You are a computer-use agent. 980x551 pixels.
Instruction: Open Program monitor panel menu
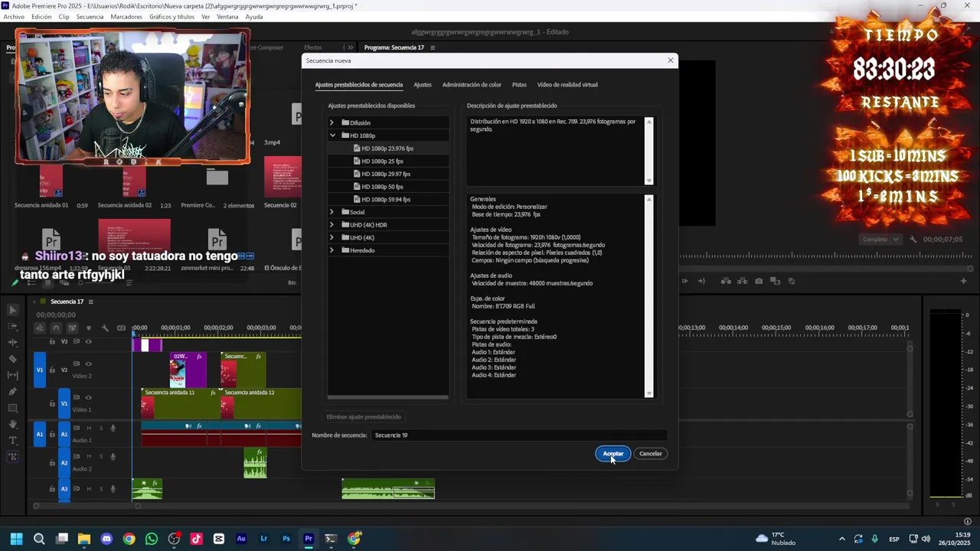coord(433,47)
